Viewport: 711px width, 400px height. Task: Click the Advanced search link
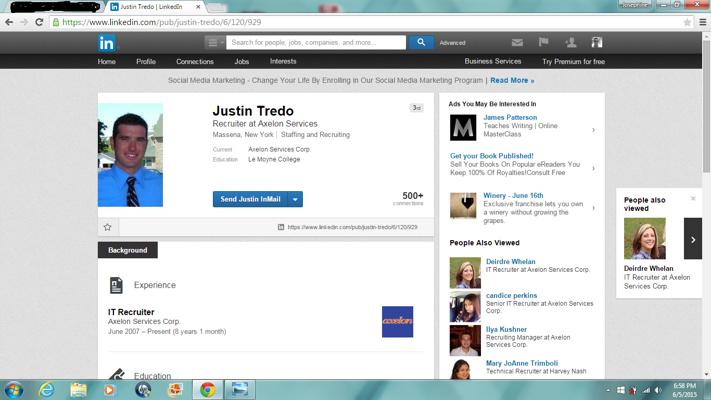pos(452,43)
